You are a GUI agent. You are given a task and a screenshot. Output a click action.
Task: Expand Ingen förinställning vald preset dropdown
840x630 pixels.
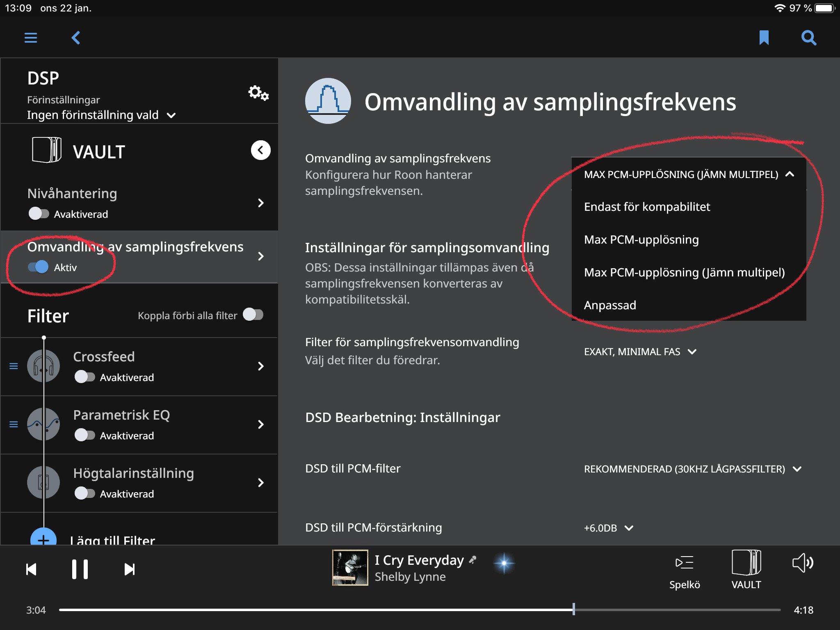(101, 115)
